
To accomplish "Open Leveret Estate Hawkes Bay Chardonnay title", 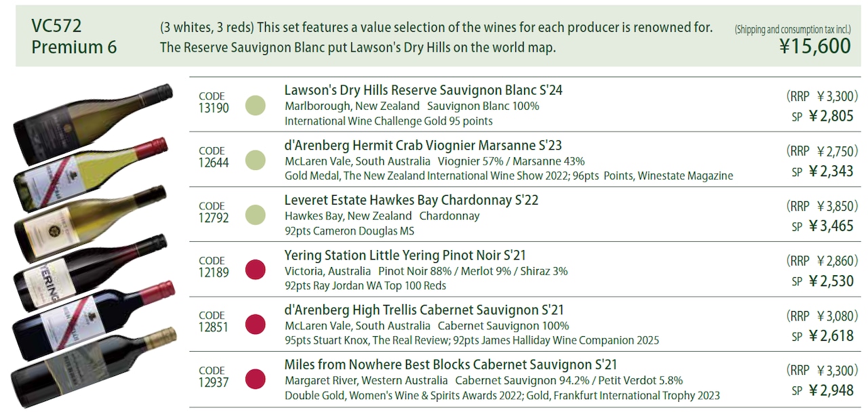I will click(412, 201).
